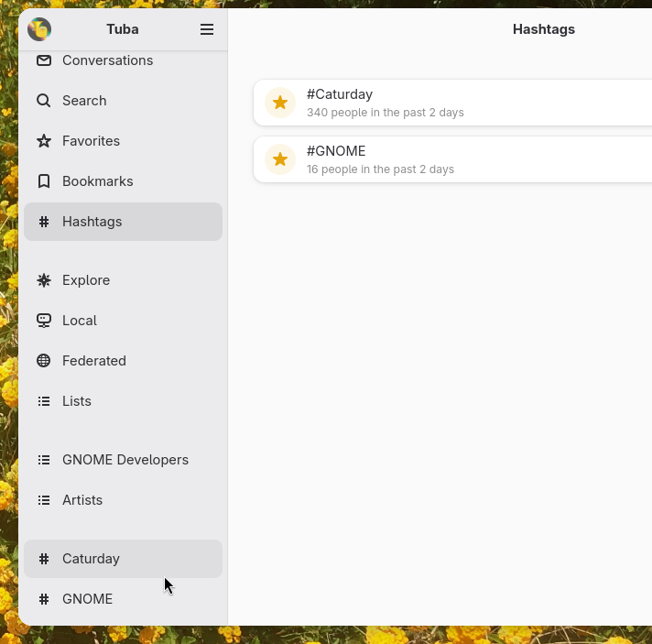Click the Favorites star outline icon
Screen dimensions: 652x644
pyautogui.click(x=44, y=141)
